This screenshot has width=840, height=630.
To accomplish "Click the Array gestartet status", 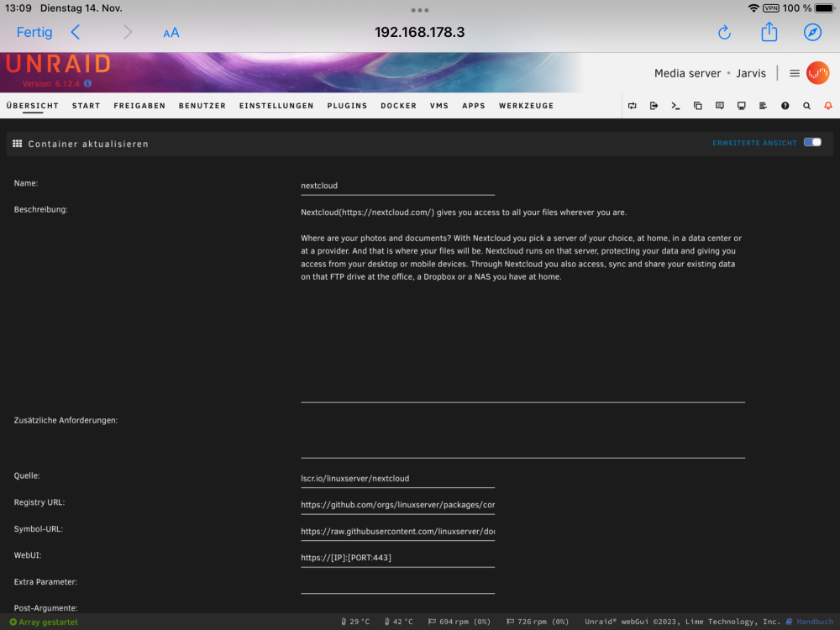I will [x=44, y=622].
